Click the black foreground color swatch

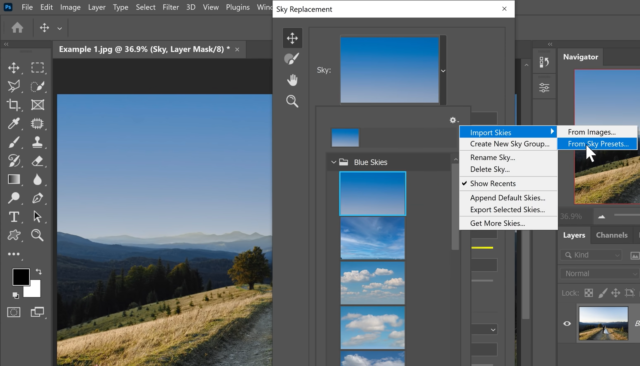pyautogui.click(x=20, y=276)
